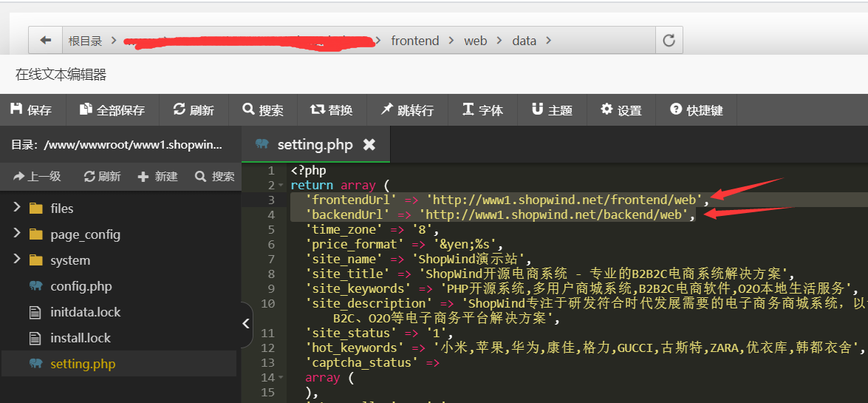Fold code at line 14 arrow
The image size is (868, 403).
[280, 378]
